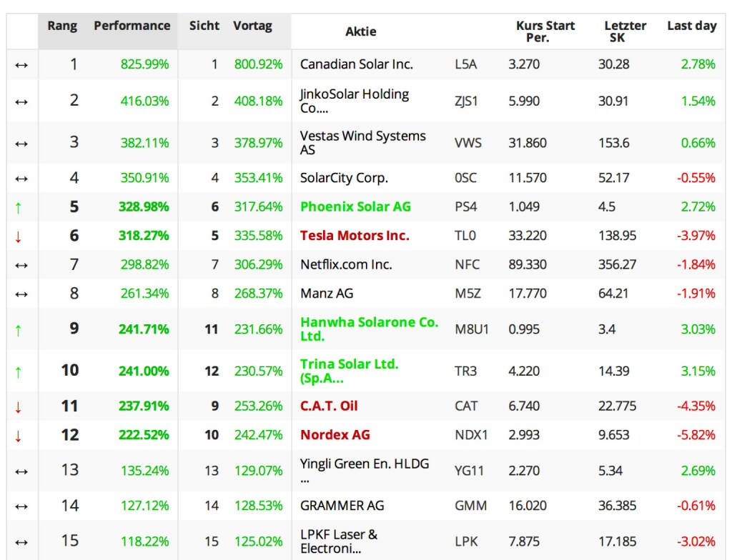Open the Phoenix Solar AG stock link

(x=355, y=206)
